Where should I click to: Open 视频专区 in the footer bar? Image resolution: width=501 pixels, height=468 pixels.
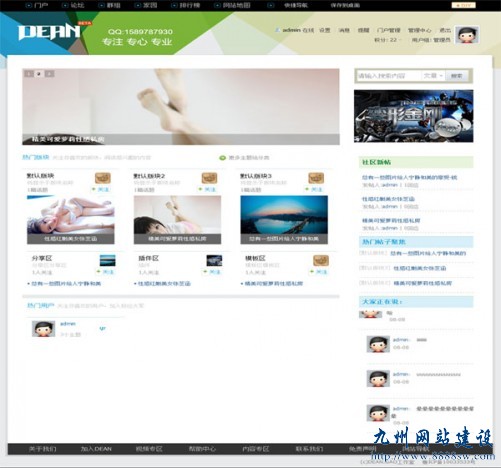point(149,449)
